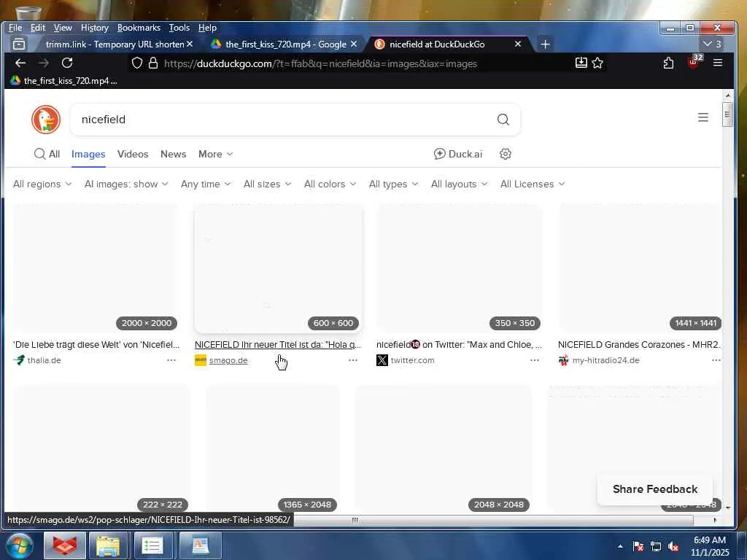Switch to the the_first_kiss_720.mp4 Google tab

[285, 44]
